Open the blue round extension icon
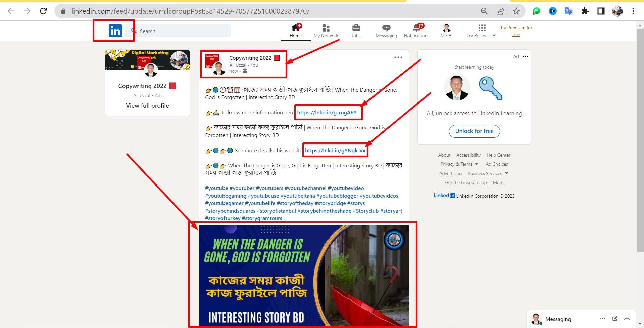644x328 pixels. 552,11
